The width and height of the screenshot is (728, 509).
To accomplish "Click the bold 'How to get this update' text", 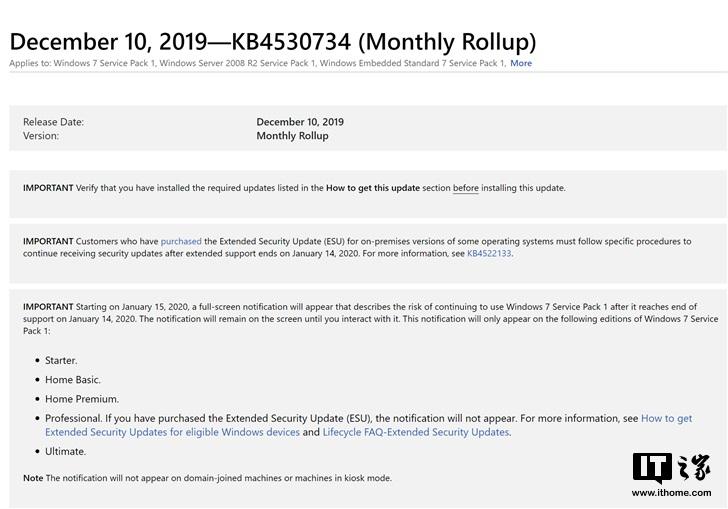I will click(x=373, y=188).
